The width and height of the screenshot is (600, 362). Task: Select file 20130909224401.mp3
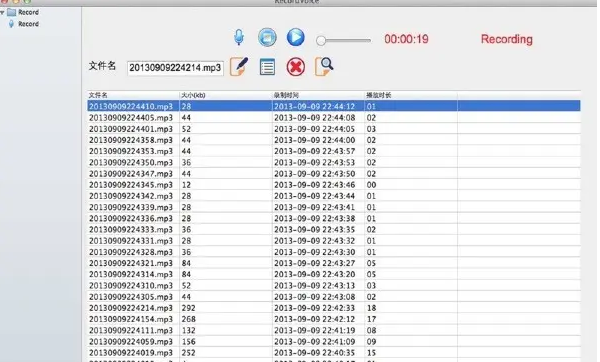[x=131, y=129]
